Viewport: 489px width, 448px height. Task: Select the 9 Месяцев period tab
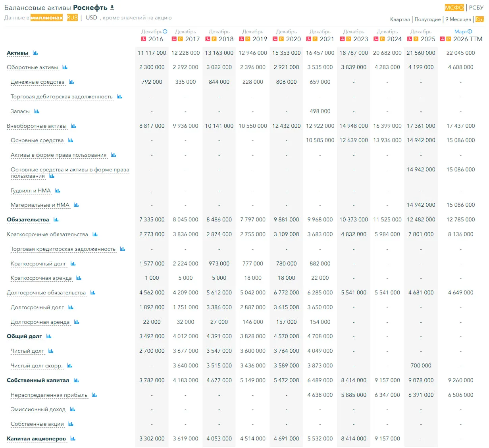point(458,19)
